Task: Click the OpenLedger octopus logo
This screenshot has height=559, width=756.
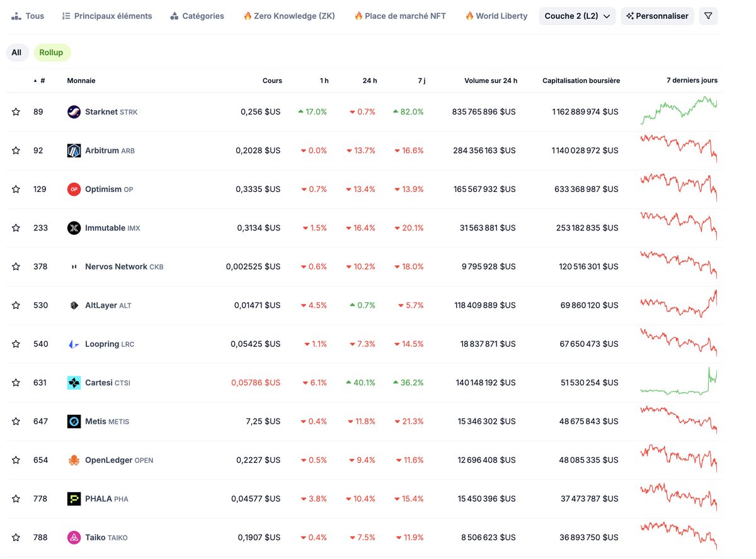Action: click(x=74, y=460)
